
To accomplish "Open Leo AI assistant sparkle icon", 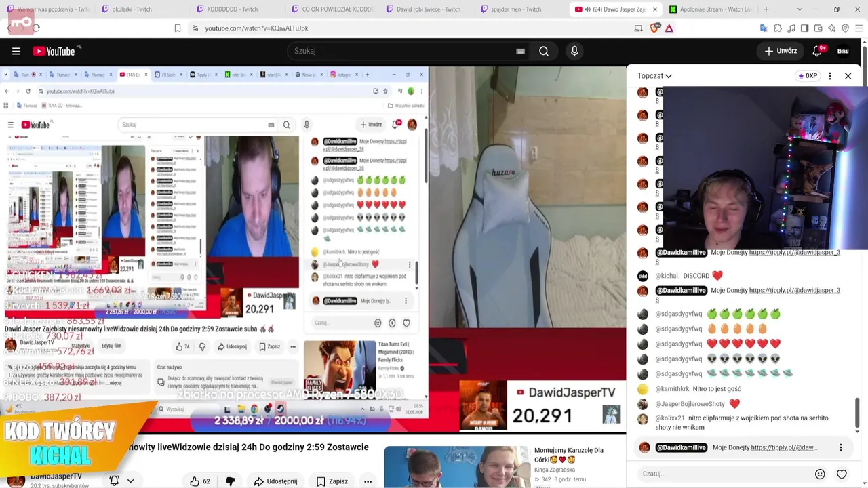I will tap(832, 28).
